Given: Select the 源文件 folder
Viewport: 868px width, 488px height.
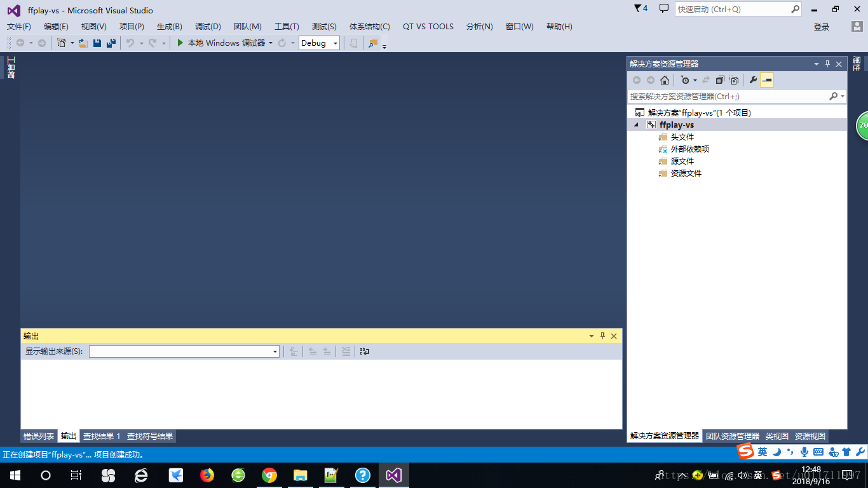Looking at the screenshot, I should tap(682, 161).
